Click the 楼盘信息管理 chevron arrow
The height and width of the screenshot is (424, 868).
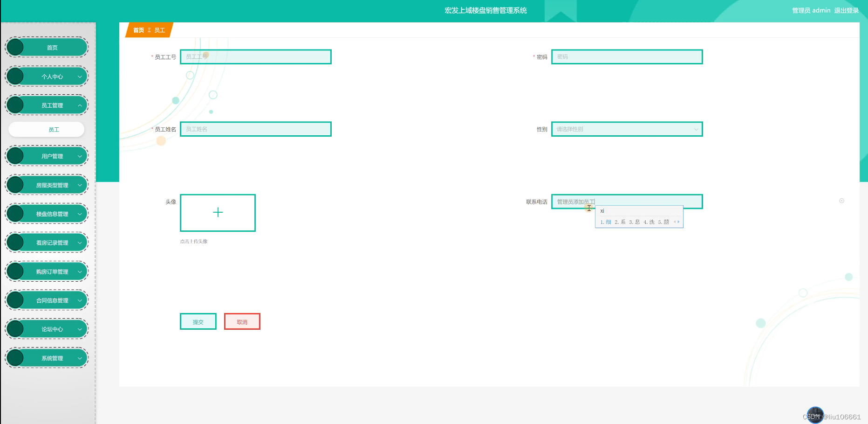point(80,214)
